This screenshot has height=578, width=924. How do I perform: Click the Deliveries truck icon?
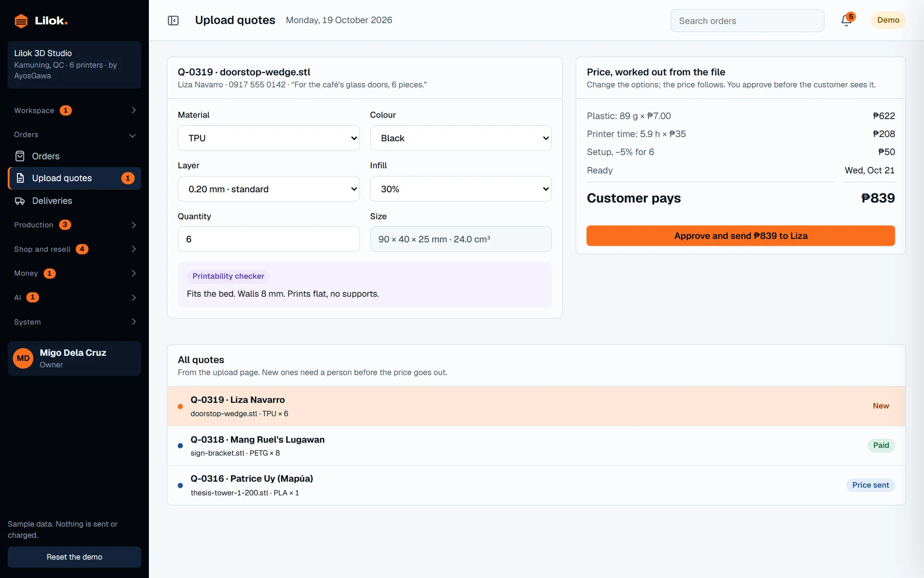20,201
